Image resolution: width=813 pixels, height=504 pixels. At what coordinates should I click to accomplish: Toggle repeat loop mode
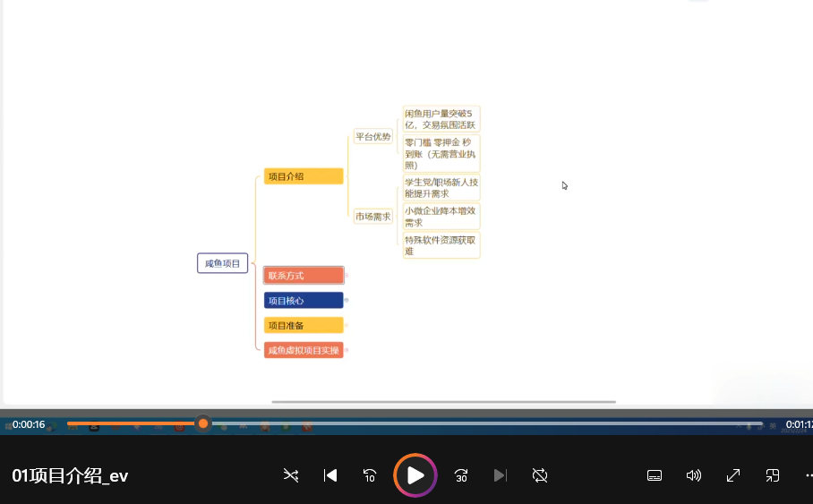coord(540,475)
